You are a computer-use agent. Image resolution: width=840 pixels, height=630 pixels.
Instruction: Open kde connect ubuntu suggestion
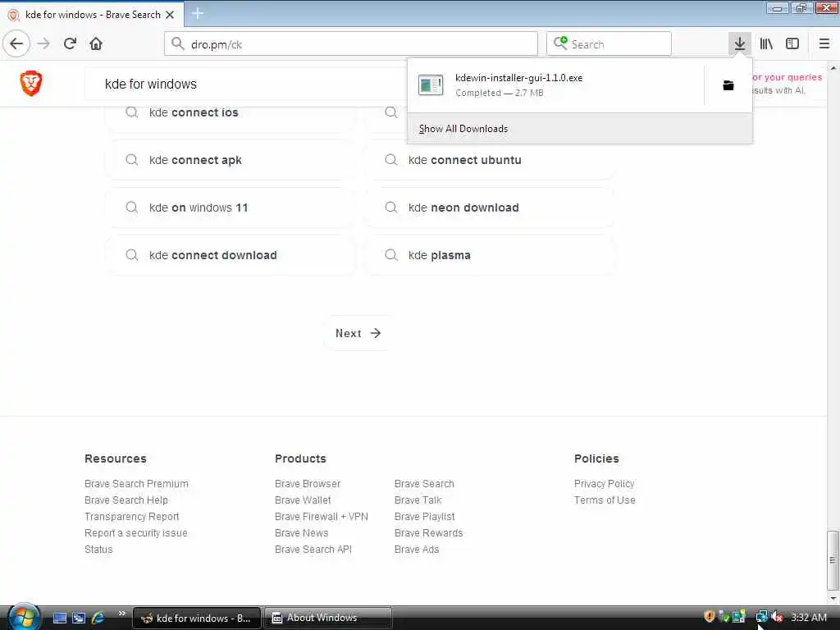pos(490,160)
